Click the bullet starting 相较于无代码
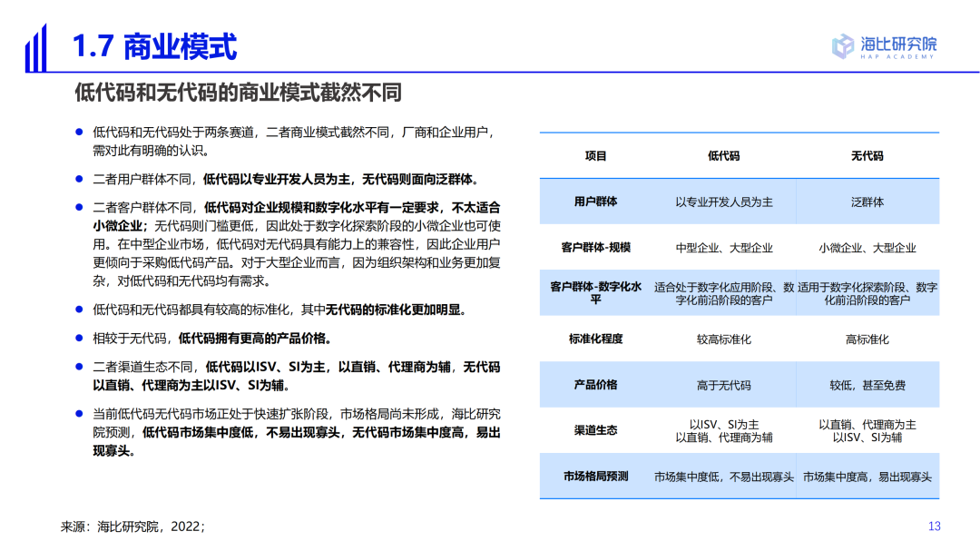This screenshot has height=551, width=980. 213,339
